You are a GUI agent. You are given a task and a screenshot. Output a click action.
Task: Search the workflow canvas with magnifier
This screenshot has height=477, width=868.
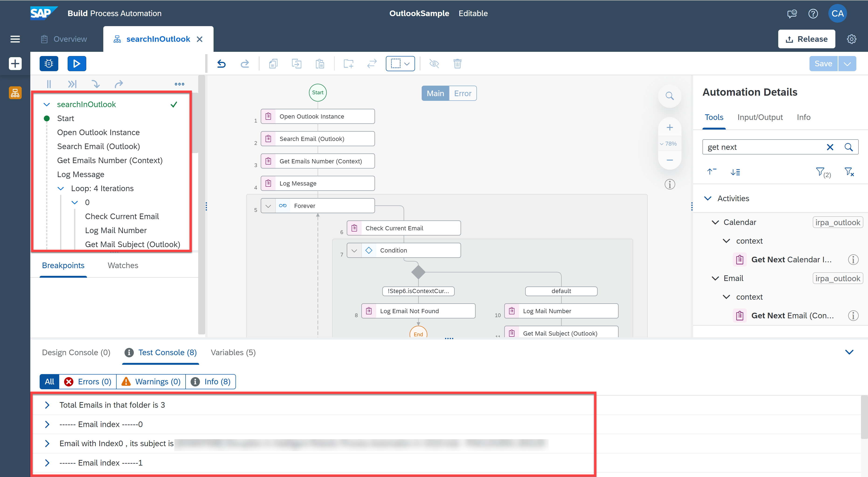pyautogui.click(x=670, y=96)
